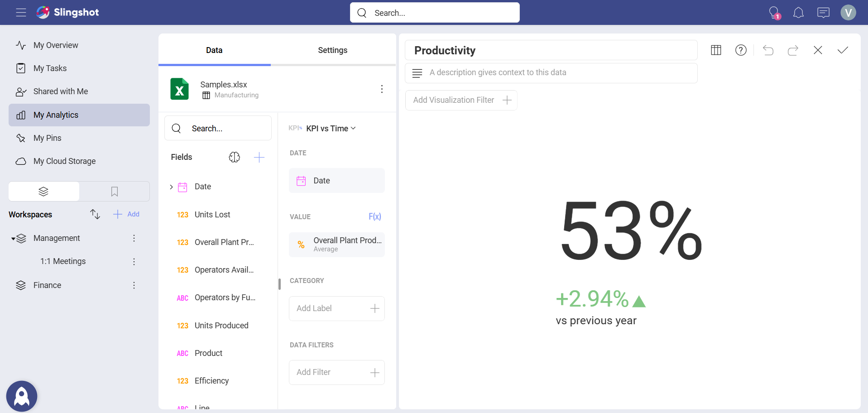
Task: Click the Search field in the top bar
Action: pos(434,12)
